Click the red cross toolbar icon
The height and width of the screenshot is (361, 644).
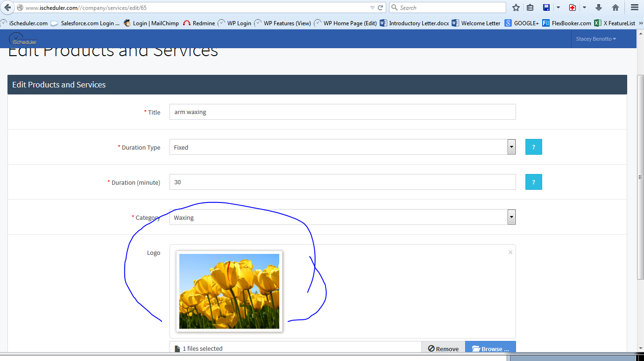pyautogui.click(x=573, y=7)
